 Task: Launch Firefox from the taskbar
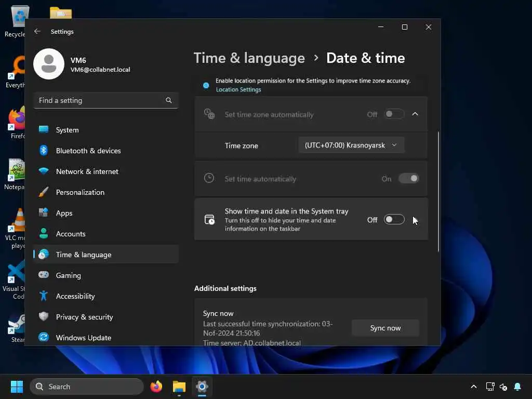(156, 387)
